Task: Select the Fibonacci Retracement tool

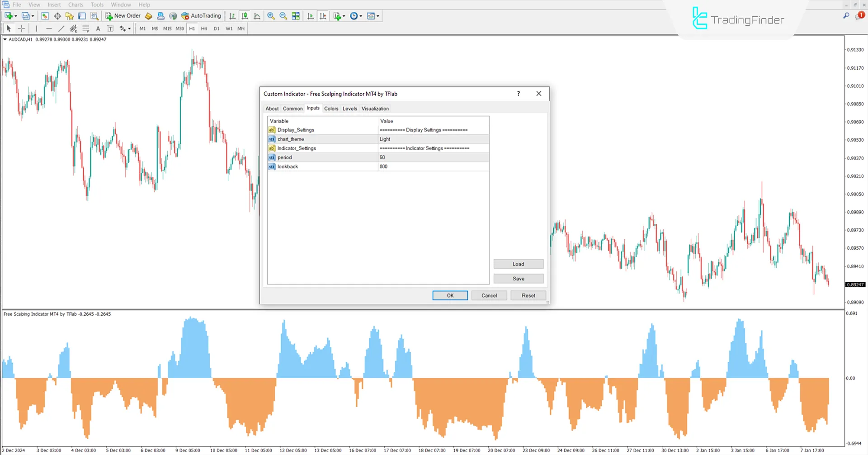Action: pyautogui.click(x=72, y=28)
